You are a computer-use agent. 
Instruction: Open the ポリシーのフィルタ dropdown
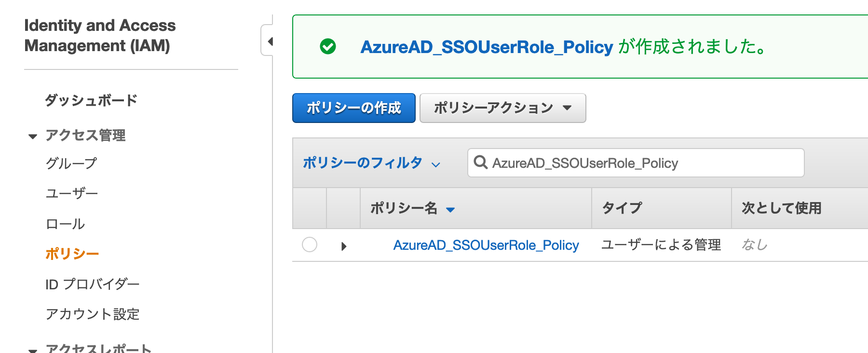coord(371,163)
